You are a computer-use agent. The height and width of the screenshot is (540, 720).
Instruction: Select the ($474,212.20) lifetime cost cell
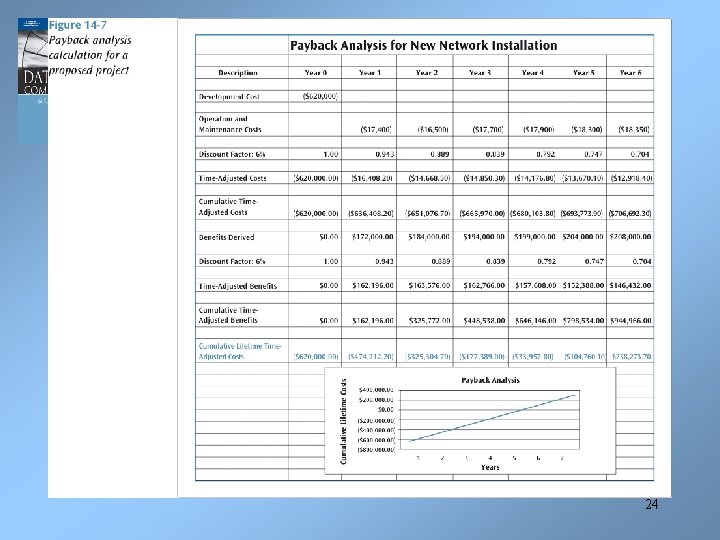click(371, 357)
